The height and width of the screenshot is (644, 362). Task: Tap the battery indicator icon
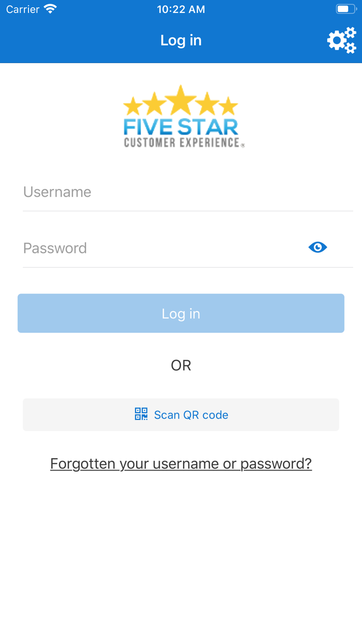tap(345, 9)
